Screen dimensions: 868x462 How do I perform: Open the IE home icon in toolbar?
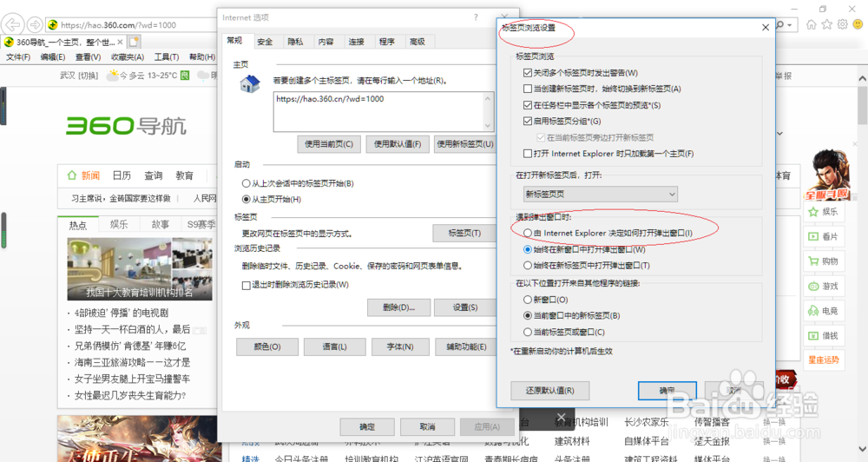(x=811, y=25)
